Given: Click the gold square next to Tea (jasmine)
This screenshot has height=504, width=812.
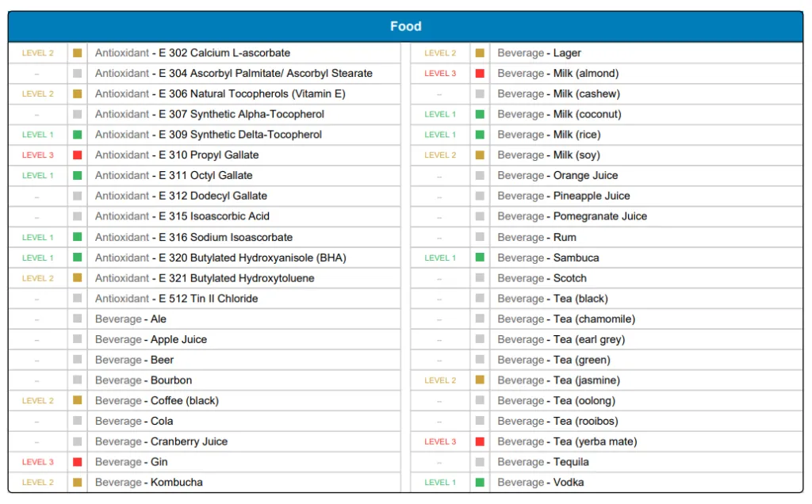Looking at the screenshot, I should (x=480, y=380).
